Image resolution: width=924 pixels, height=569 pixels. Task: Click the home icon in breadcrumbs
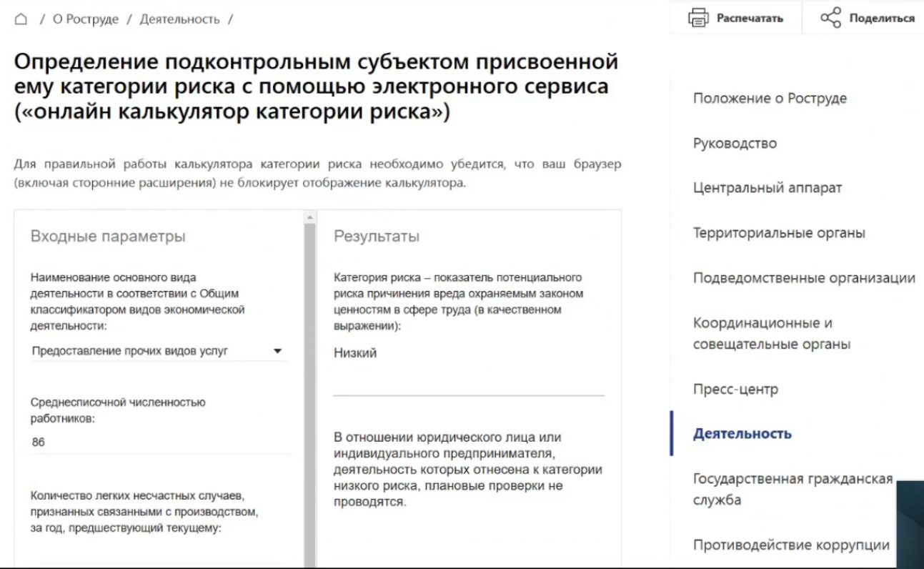click(x=21, y=19)
